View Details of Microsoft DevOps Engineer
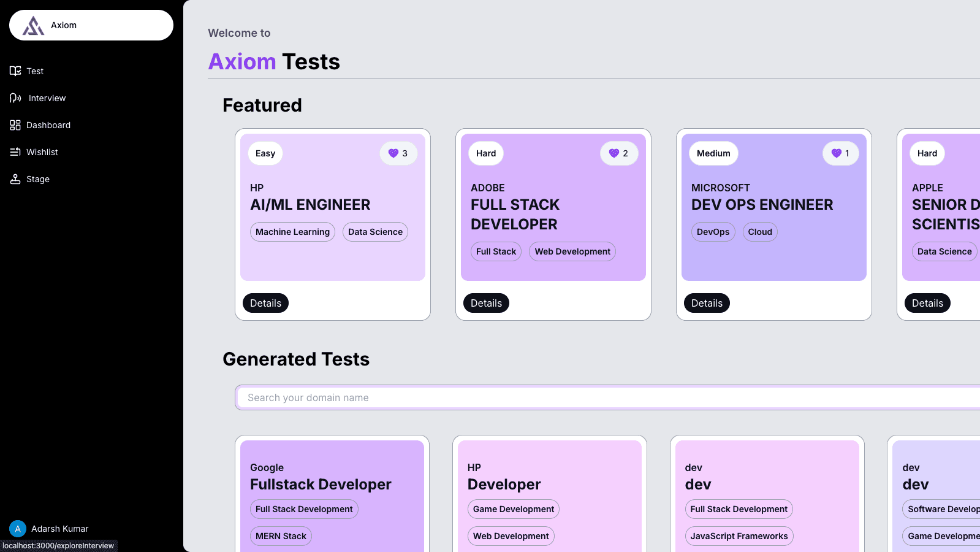Viewport: 980px width, 552px height. point(707,303)
